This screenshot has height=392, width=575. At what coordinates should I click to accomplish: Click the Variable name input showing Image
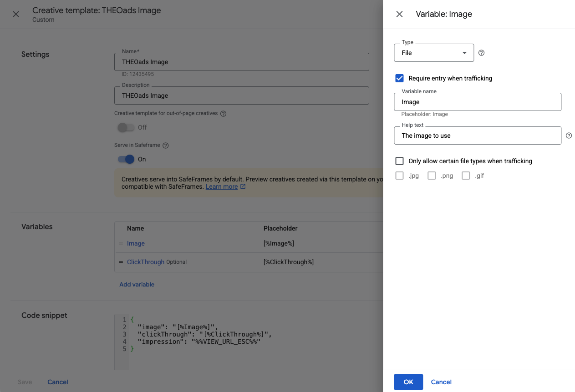477,101
